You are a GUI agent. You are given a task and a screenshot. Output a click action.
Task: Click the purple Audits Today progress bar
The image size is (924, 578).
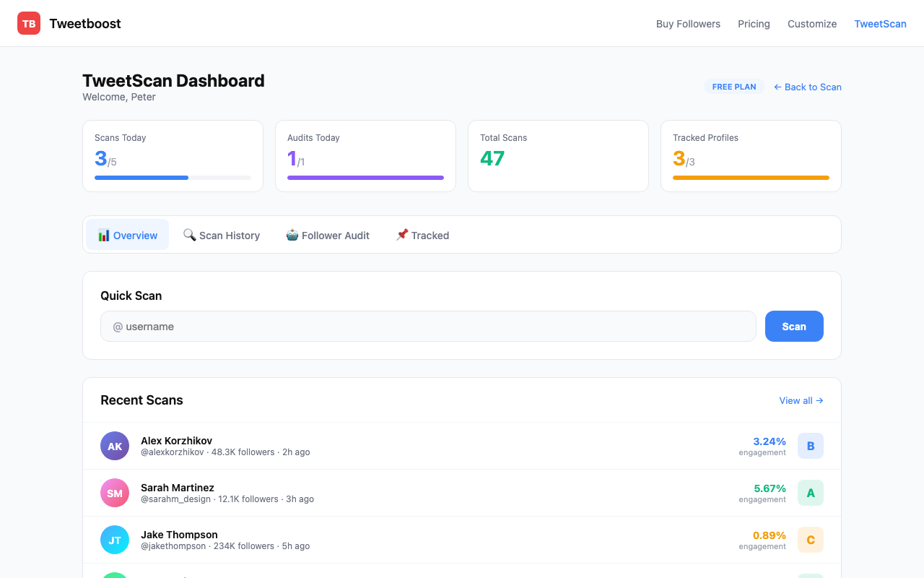pyautogui.click(x=365, y=177)
